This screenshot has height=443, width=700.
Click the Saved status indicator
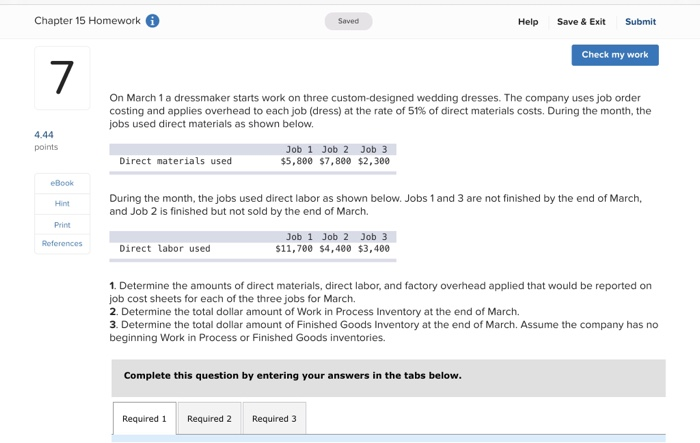pyautogui.click(x=348, y=21)
